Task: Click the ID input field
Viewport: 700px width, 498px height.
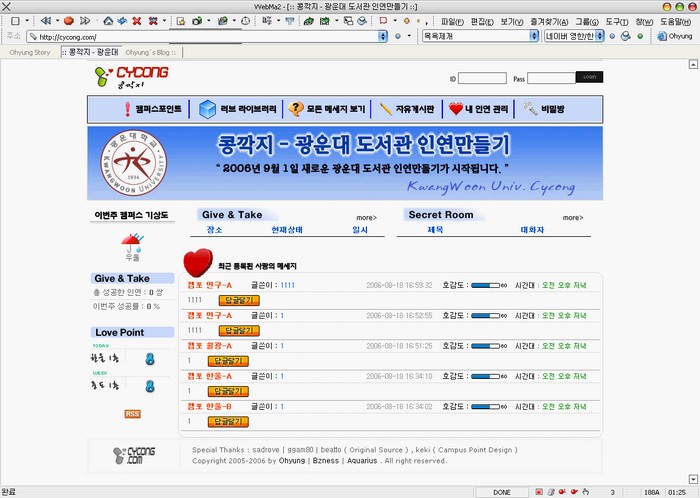Action: click(x=482, y=79)
